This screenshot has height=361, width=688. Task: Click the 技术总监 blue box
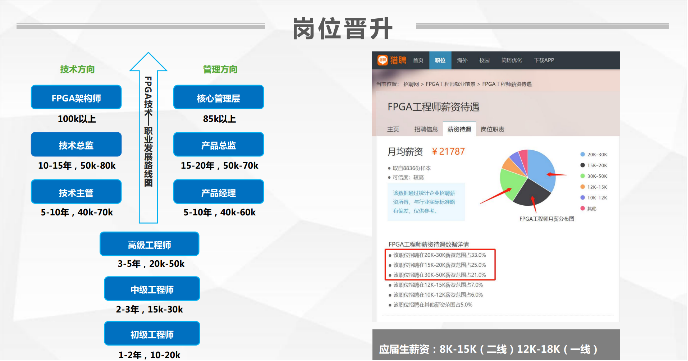[76, 145]
